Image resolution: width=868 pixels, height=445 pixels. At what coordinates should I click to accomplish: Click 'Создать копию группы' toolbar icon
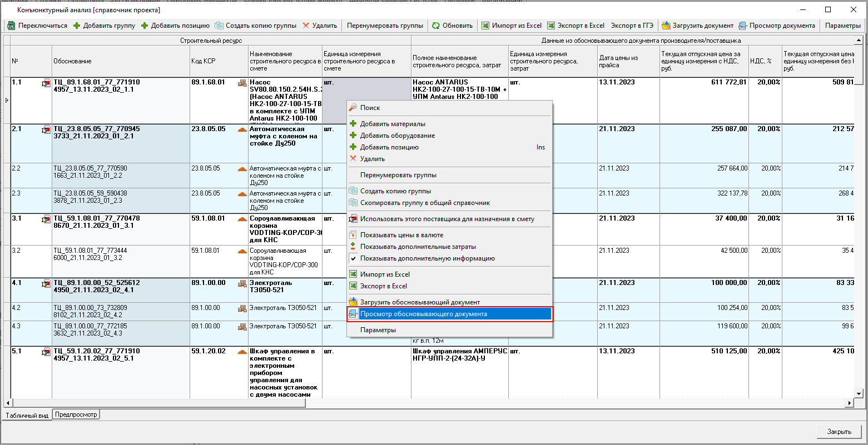coord(219,26)
